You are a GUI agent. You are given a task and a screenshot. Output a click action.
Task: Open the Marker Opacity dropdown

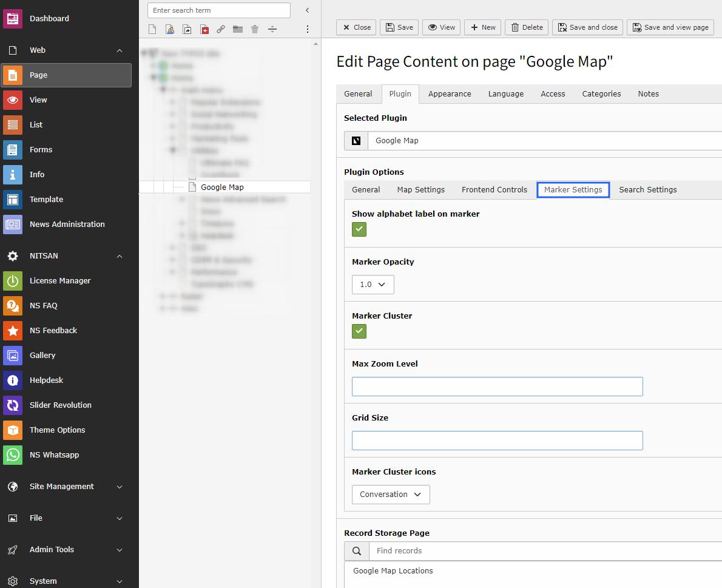[373, 285]
